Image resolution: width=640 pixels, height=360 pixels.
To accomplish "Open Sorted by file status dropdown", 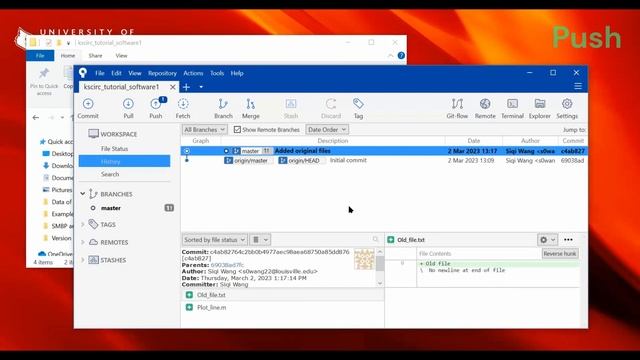I will [x=214, y=240].
